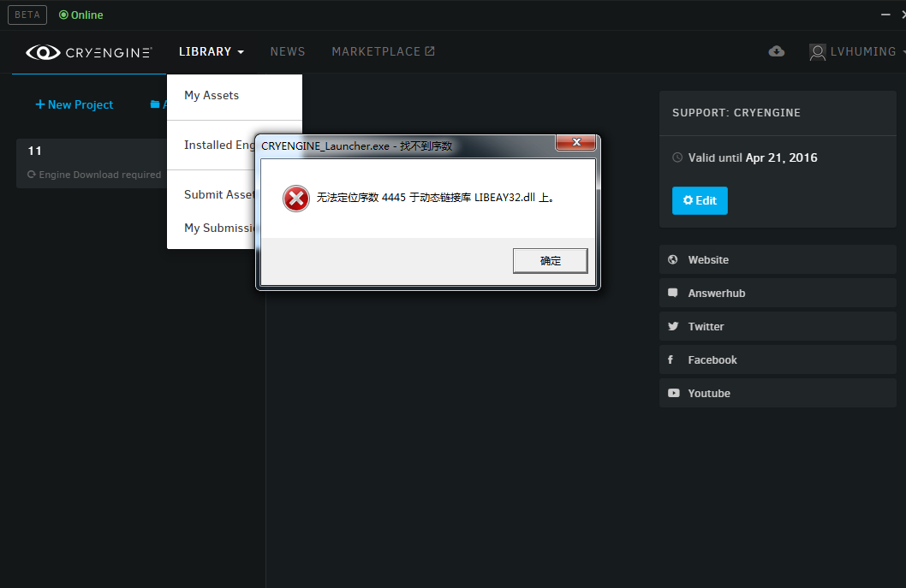The width and height of the screenshot is (906, 588).
Task: Click the blue Edit button
Action: coord(700,200)
